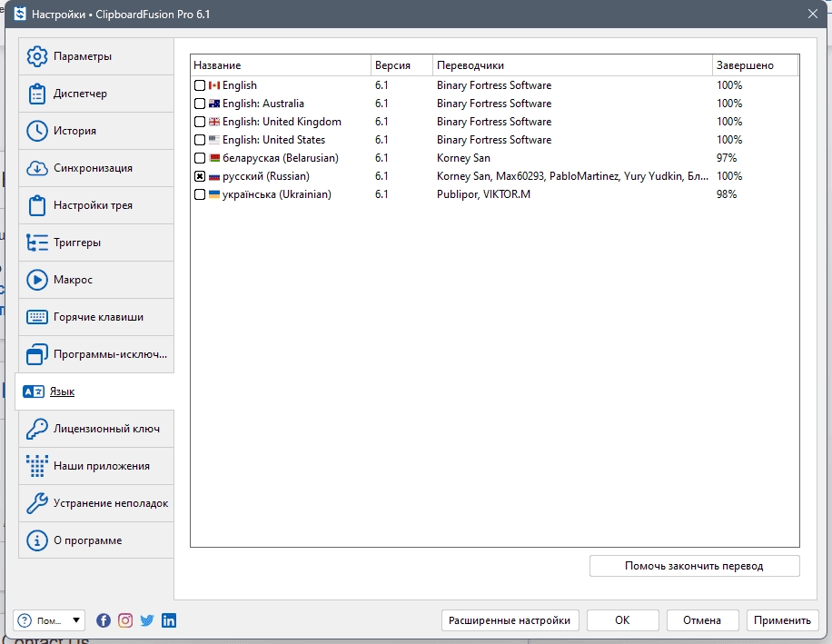Sort by Завершено column header
The image size is (832, 644).
click(755, 65)
